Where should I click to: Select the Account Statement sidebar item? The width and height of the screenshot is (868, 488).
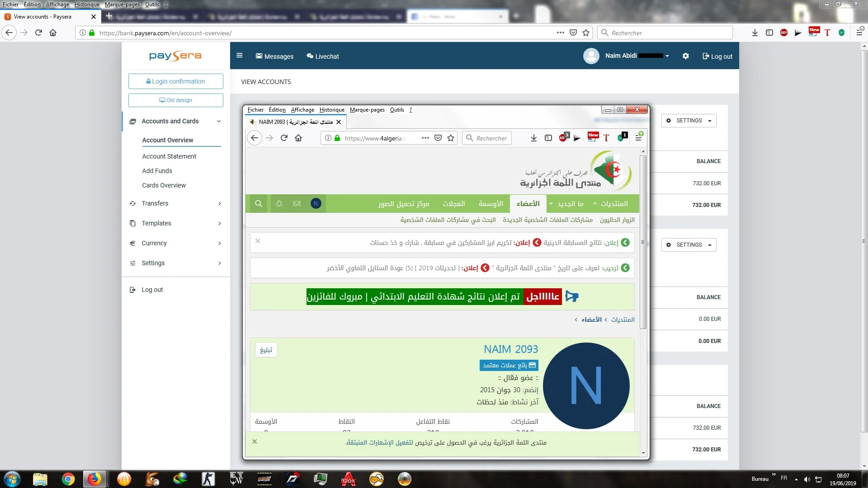169,156
